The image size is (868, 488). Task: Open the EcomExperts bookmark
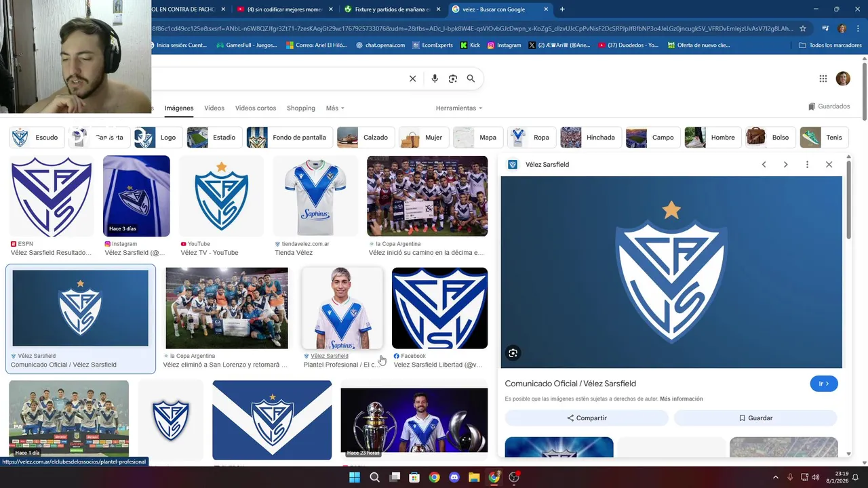(x=433, y=45)
